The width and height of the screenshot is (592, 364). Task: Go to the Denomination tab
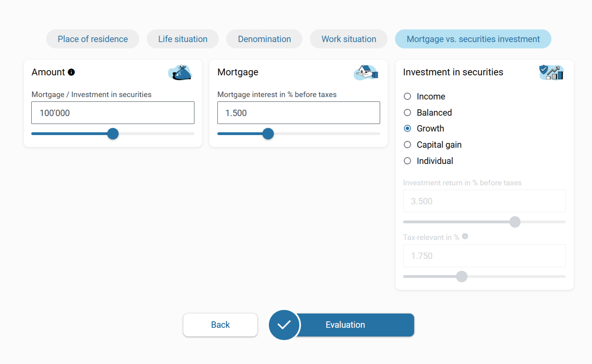coord(264,39)
